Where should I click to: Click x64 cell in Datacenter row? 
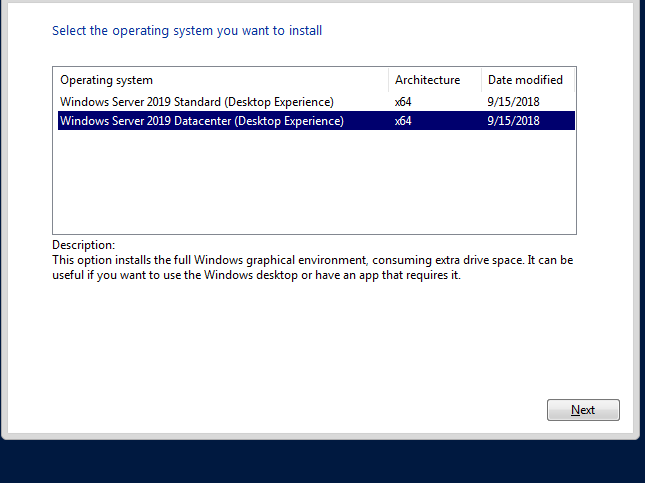pyautogui.click(x=404, y=121)
